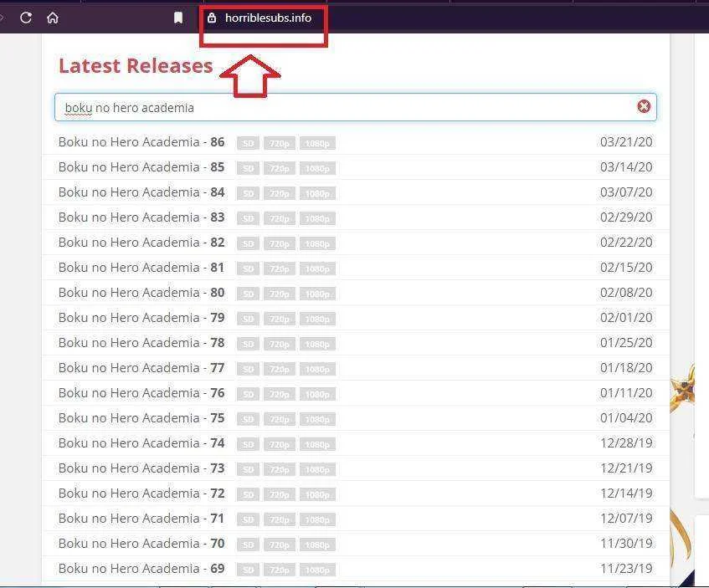Open Boku no Hero Academia - 83 release
Screen dimensions: 709x588
click(141, 217)
